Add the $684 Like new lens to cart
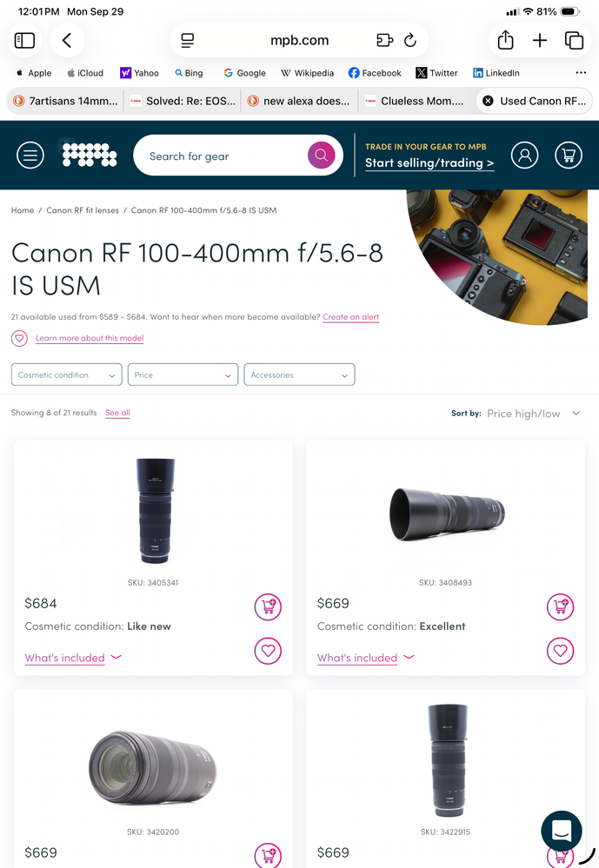 [268, 606]
